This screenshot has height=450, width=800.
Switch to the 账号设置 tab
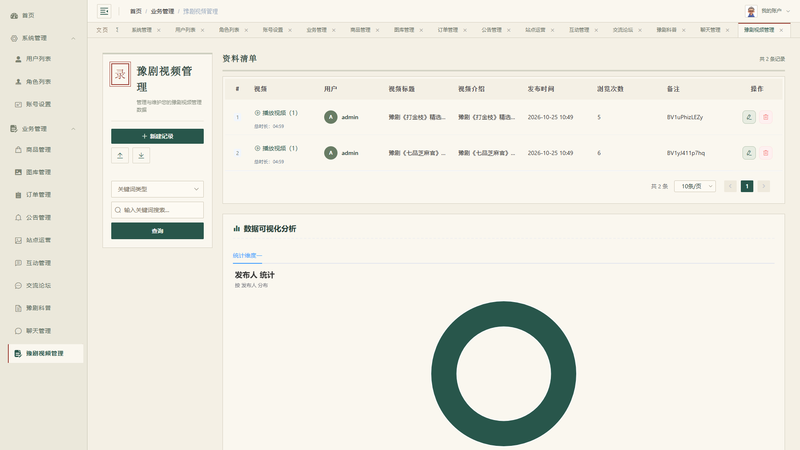point(273,30)
